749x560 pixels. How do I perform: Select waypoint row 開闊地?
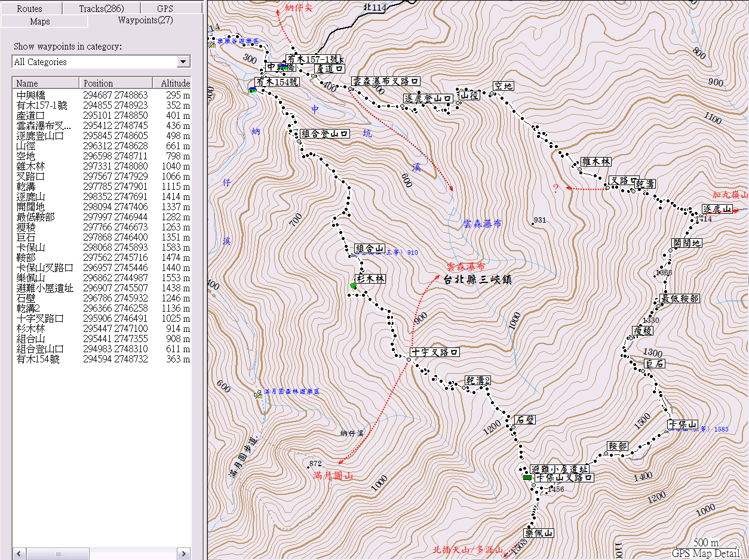[x=102, y=207]
